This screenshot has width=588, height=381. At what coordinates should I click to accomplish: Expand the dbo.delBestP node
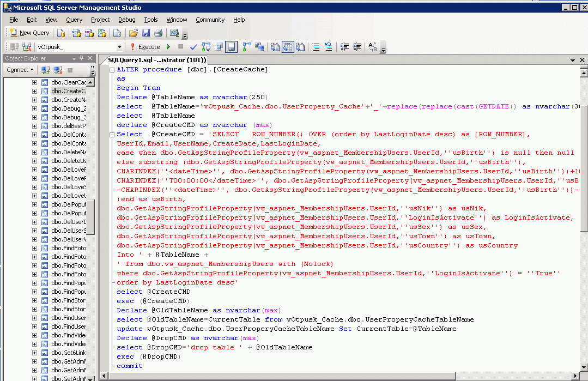click(x=34, y=126)
